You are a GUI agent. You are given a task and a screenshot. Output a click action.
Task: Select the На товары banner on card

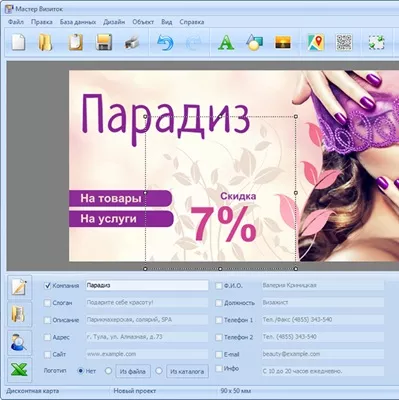tap(120, 199)
